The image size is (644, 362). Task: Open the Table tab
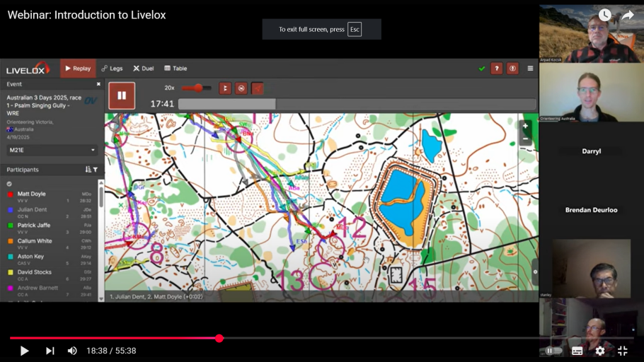coord(176,69)
